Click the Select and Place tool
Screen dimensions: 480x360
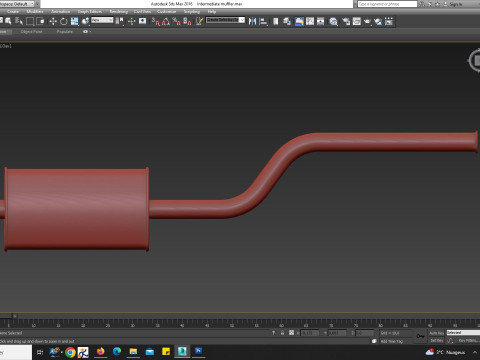pos(85,21)
